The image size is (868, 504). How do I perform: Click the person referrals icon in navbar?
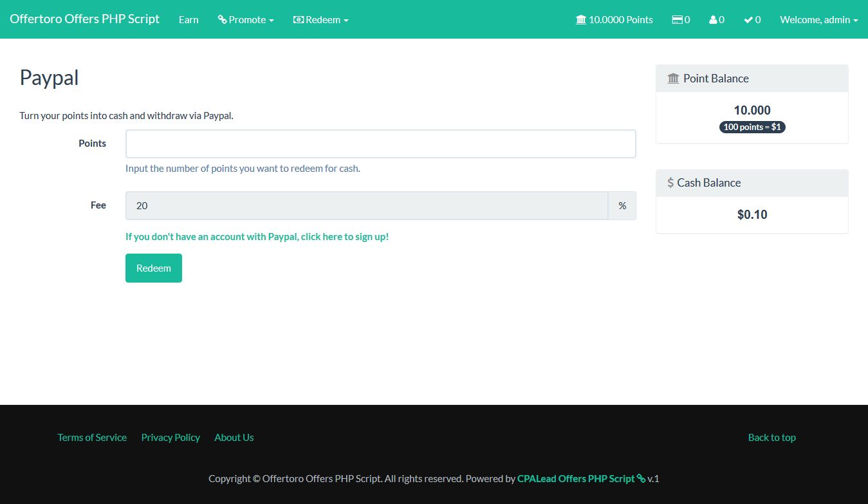713,19
